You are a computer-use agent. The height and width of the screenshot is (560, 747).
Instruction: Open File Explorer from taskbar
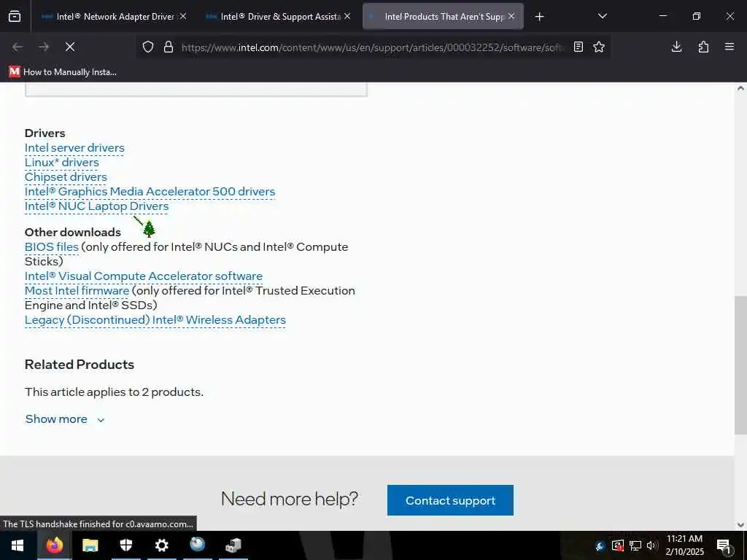click(90, 545)
